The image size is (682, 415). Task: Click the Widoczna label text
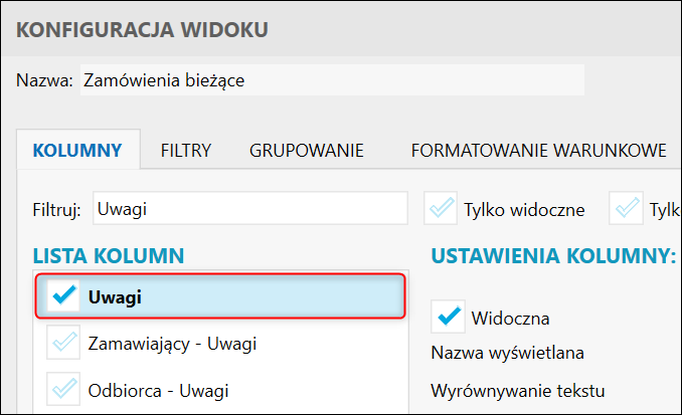pos(510,318)
